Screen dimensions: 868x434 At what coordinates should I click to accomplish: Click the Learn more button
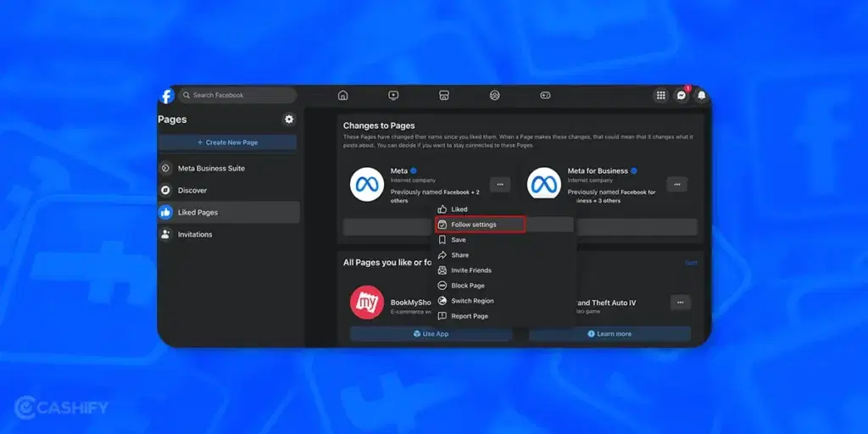click(x=609, y=334)
